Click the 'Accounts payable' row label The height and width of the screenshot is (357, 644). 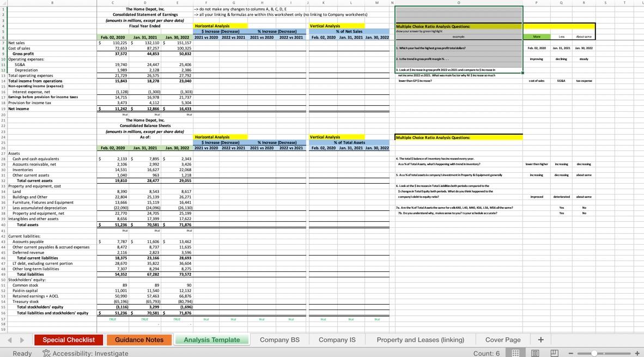pos(28,242)
